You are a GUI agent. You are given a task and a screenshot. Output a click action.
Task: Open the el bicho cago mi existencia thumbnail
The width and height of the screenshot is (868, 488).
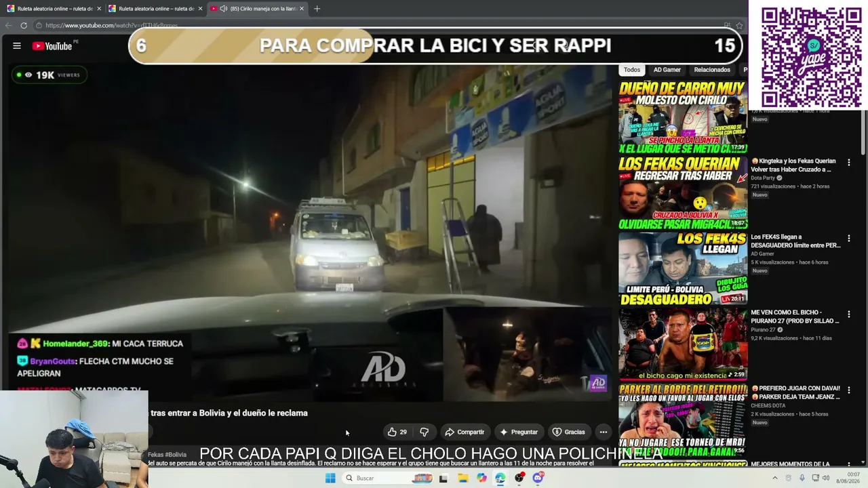[683, 345]
